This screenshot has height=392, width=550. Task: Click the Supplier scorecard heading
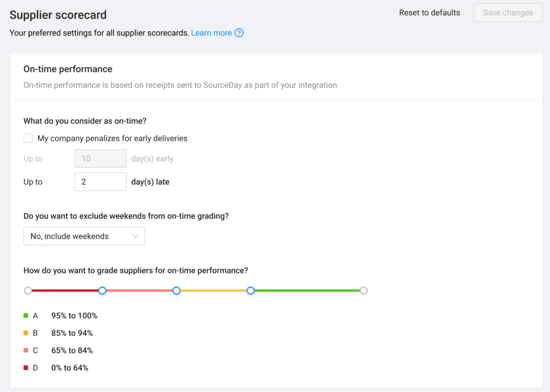(57, 15)
